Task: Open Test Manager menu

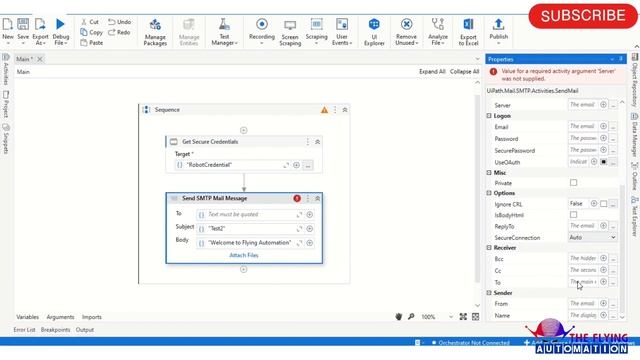Action: point(224,31)
